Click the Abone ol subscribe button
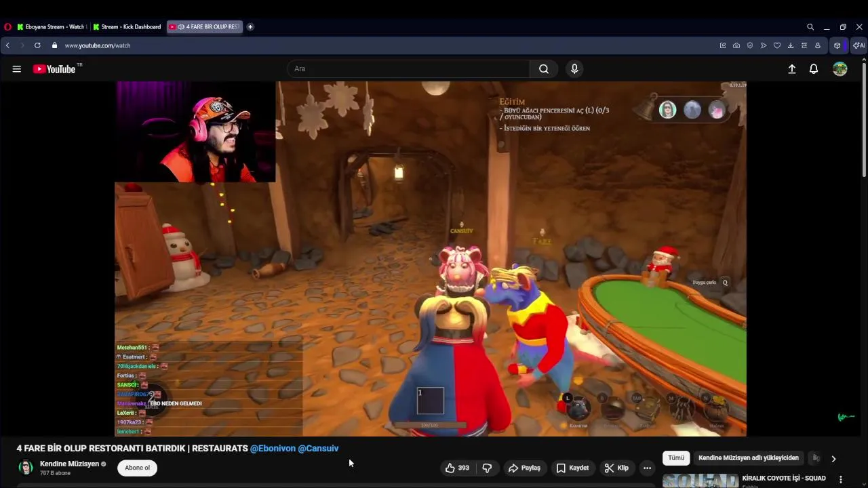The width and height of the screenshot is (868, 488). 137,468
